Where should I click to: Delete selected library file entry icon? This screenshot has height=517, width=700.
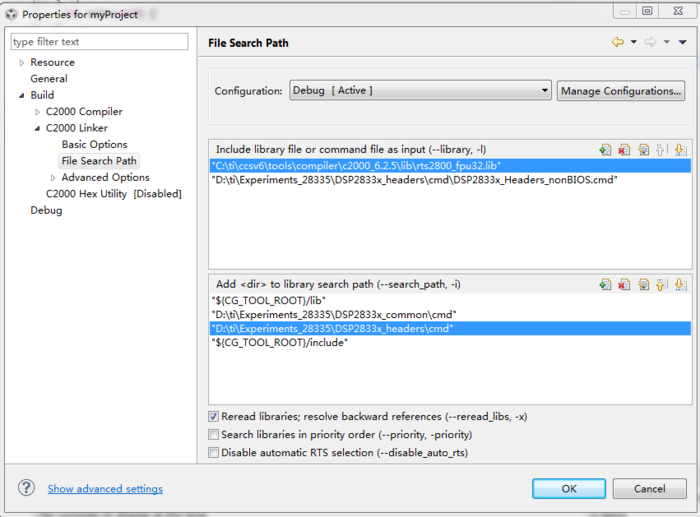pyautogui.click(x=624, y=150)
